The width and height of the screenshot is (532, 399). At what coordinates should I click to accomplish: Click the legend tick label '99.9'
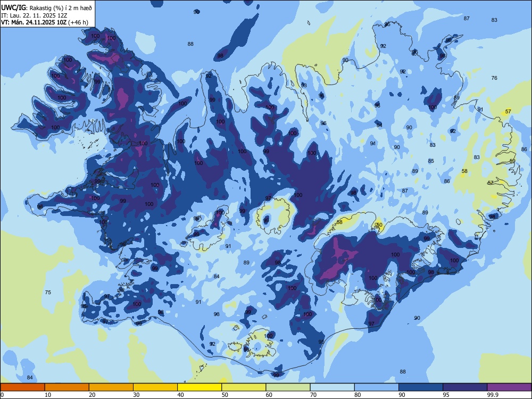click(x=492, y=395)
